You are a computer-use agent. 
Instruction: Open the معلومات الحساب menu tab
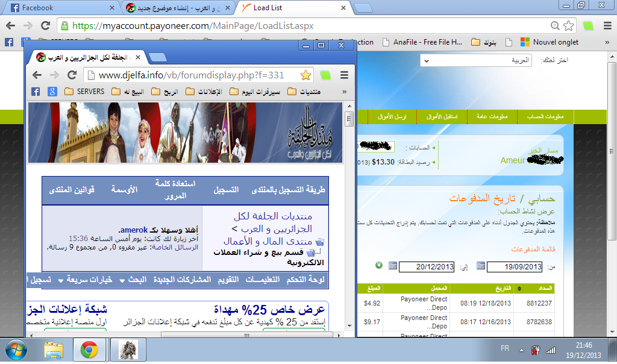coord(545,117)
